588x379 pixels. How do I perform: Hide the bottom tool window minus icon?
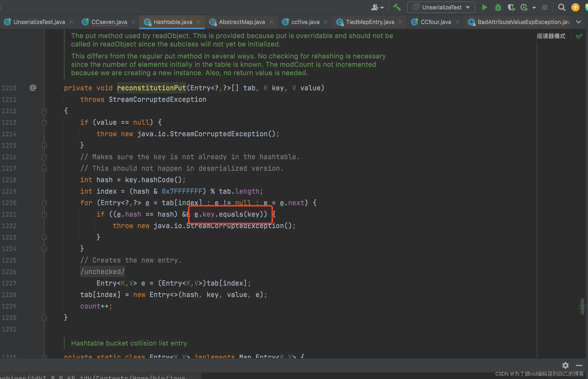click(x=579, y=365)
